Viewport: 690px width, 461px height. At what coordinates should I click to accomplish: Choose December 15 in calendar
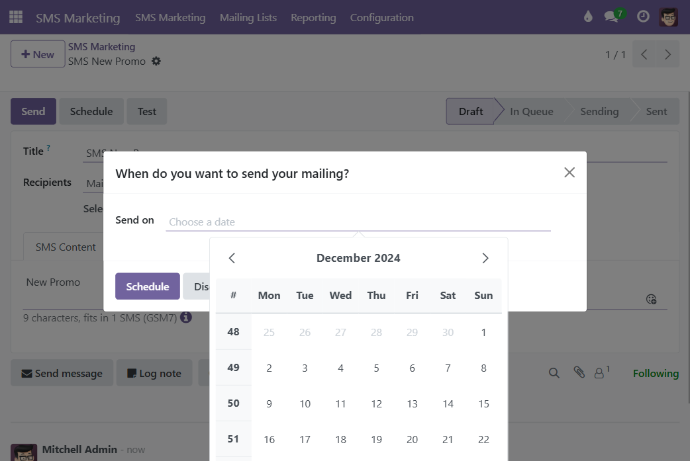coord(484,403)
